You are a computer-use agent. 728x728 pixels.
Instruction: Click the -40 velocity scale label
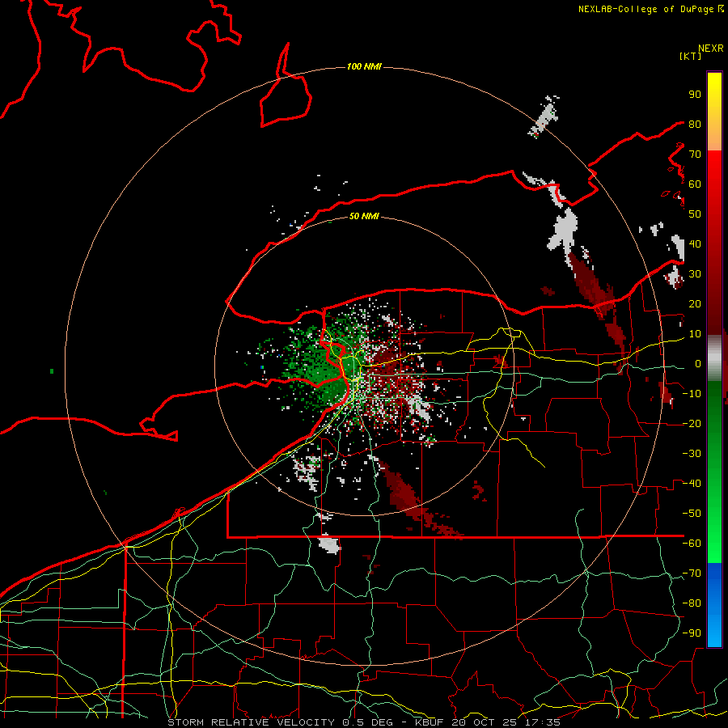tap(692, 484)
